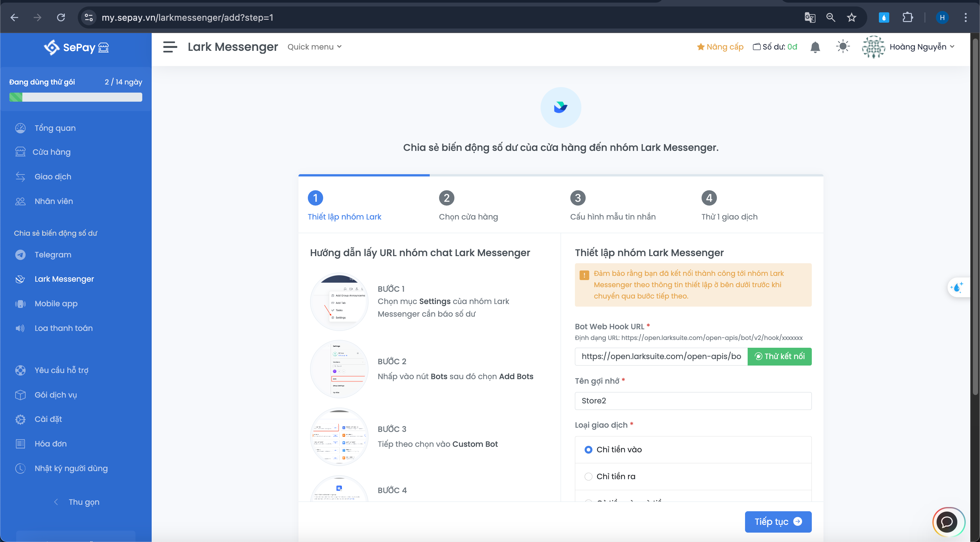This screenshot has width=980, height=542.
Task: Click step 1 circle in wizard
Action: (x=315, y=198)
